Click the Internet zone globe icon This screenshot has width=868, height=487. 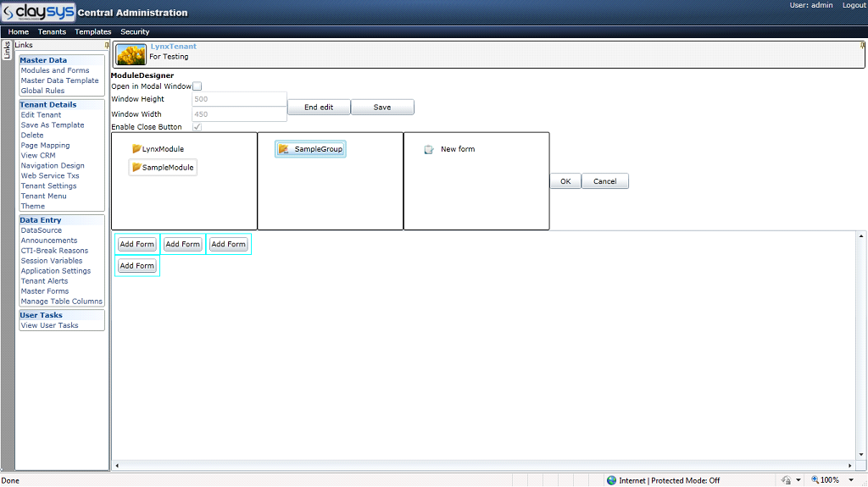[611, 480]
